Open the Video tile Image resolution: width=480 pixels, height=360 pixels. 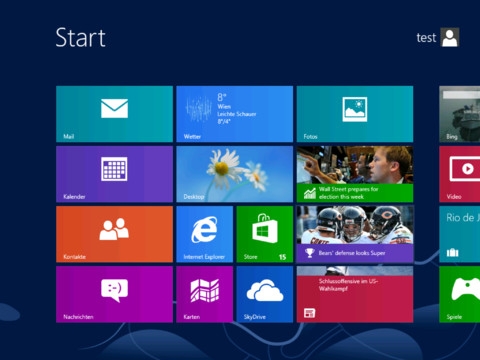pyautogui.click(x=460, y=174)
